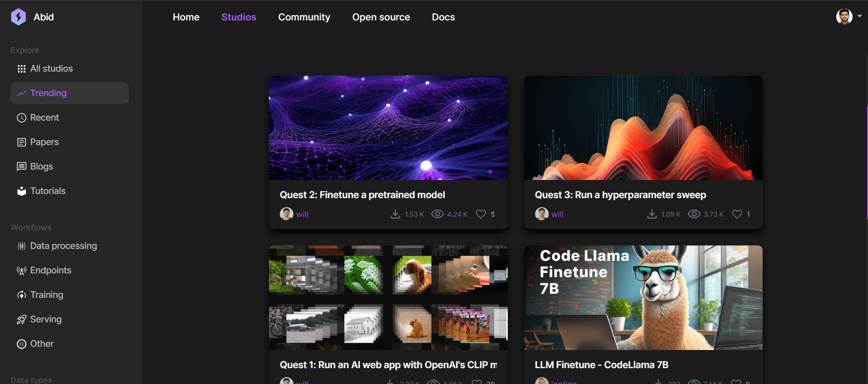Open the Tutorials section
868x384 pixels.
tap(69, 191)
